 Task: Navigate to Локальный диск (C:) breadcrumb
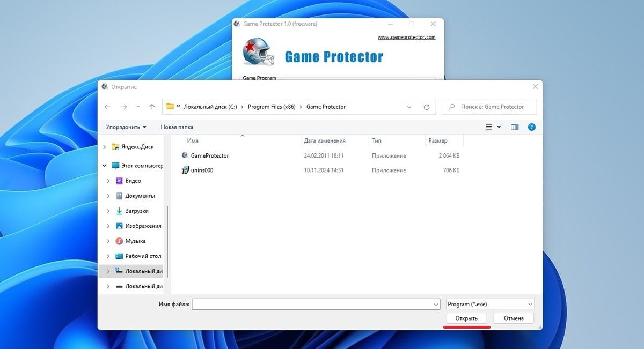click(x=210, y=107)
